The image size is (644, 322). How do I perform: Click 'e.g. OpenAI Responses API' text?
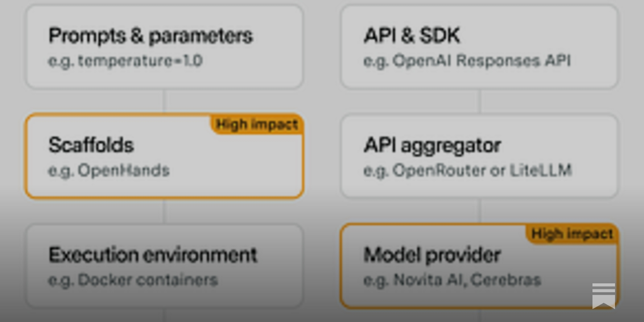tap(467, 61)
